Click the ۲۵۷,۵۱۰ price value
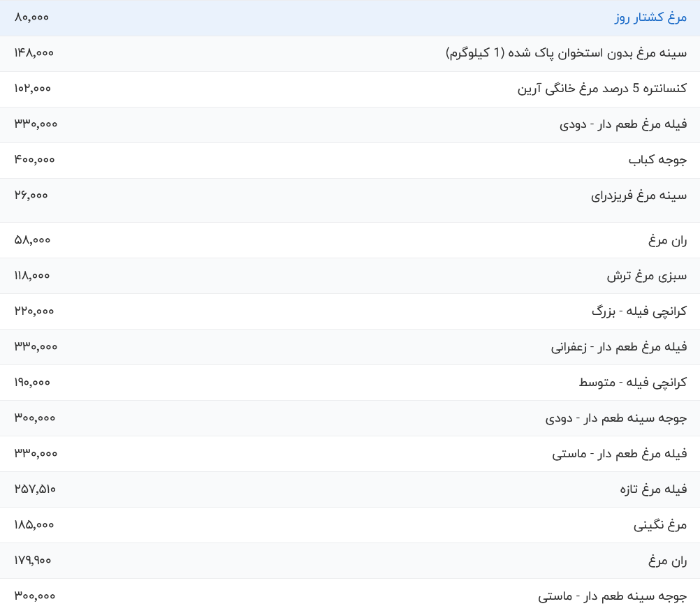Screen dimensions: 700x613 click(35, 489)
